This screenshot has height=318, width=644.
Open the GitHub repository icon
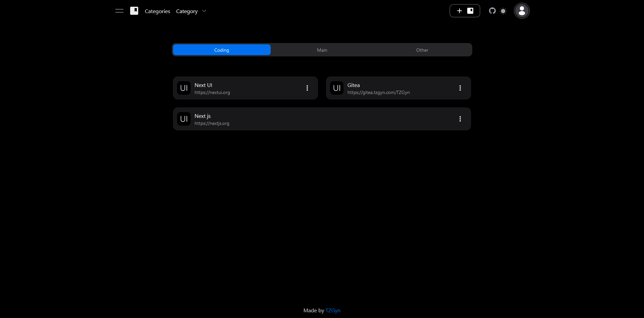point(492,11)
